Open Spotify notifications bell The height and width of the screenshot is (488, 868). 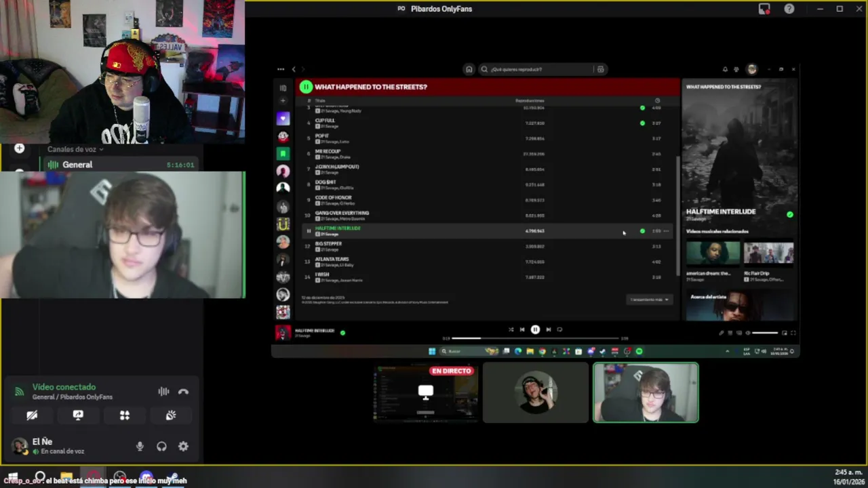pos(725,69)
